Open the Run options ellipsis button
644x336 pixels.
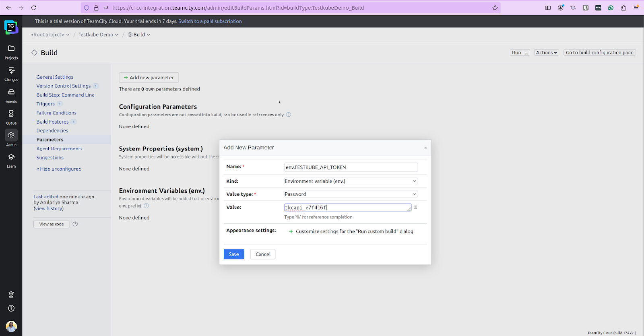click(526, 53)
